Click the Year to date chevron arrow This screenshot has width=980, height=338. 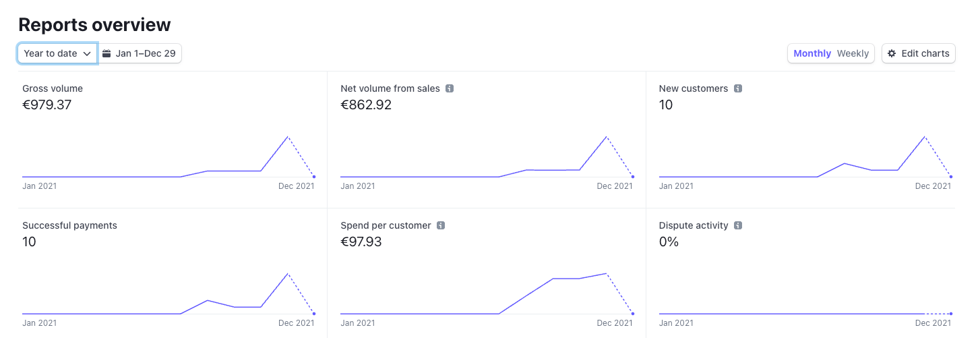point(87,53)
